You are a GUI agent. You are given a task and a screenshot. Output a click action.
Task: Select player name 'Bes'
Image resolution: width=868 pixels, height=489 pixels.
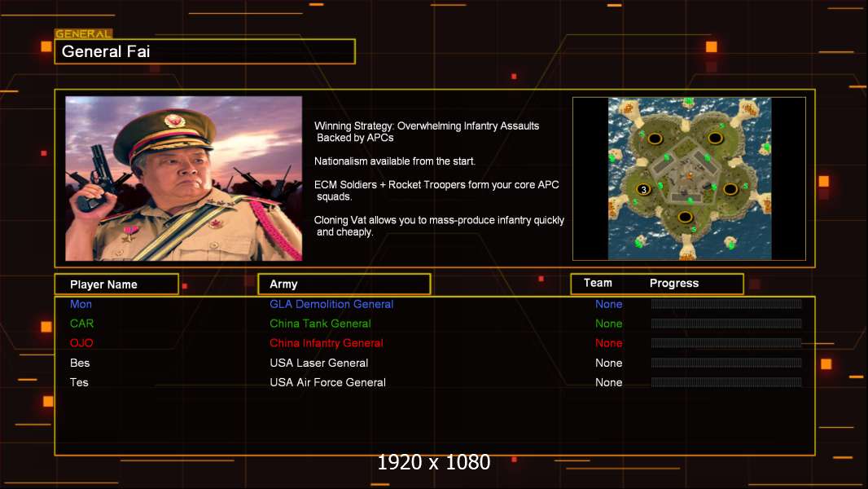click(80, 363)
